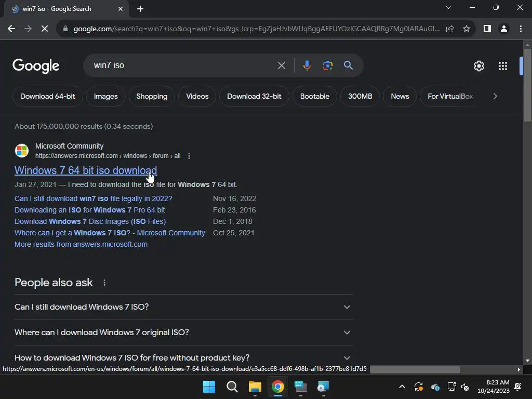Open Windows 7 64 bit iso download result
The width and height of the screenshot is (532, 399).
[x=86, y=170]
